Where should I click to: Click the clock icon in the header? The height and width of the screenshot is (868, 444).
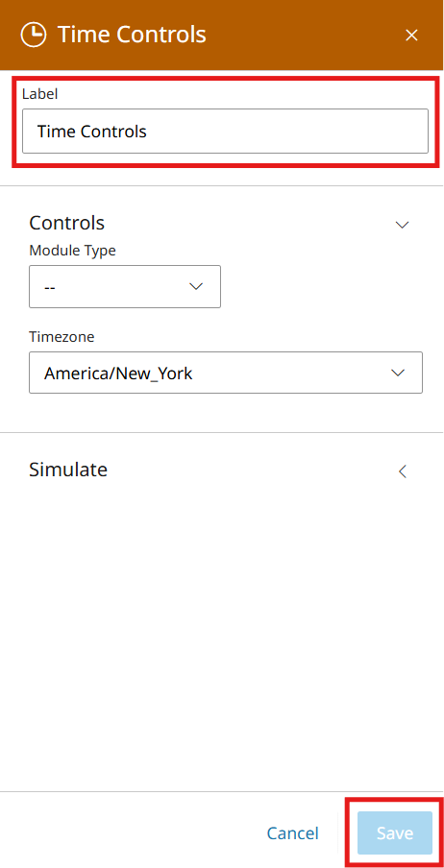pyautogui.click(x=34, y=35)
